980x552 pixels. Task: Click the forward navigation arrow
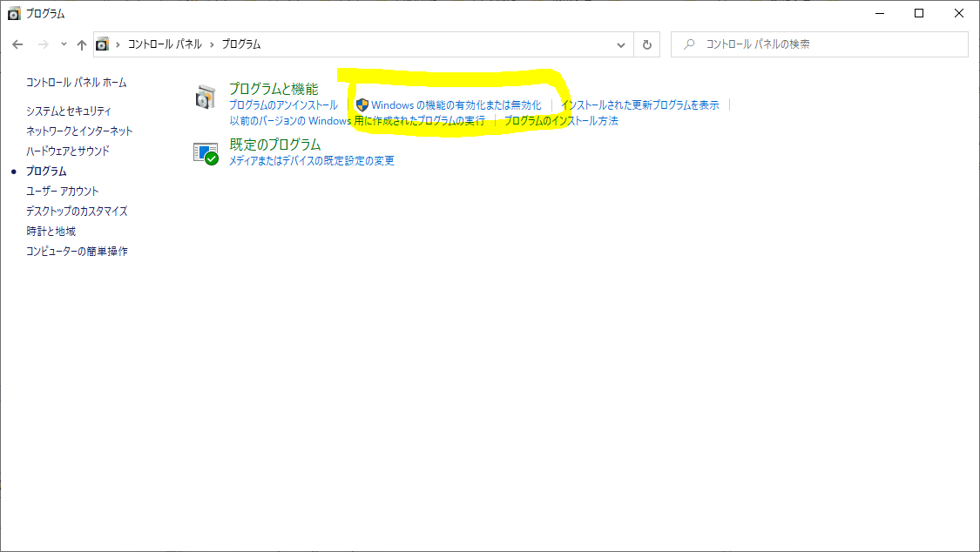click(x=44, y=44)
